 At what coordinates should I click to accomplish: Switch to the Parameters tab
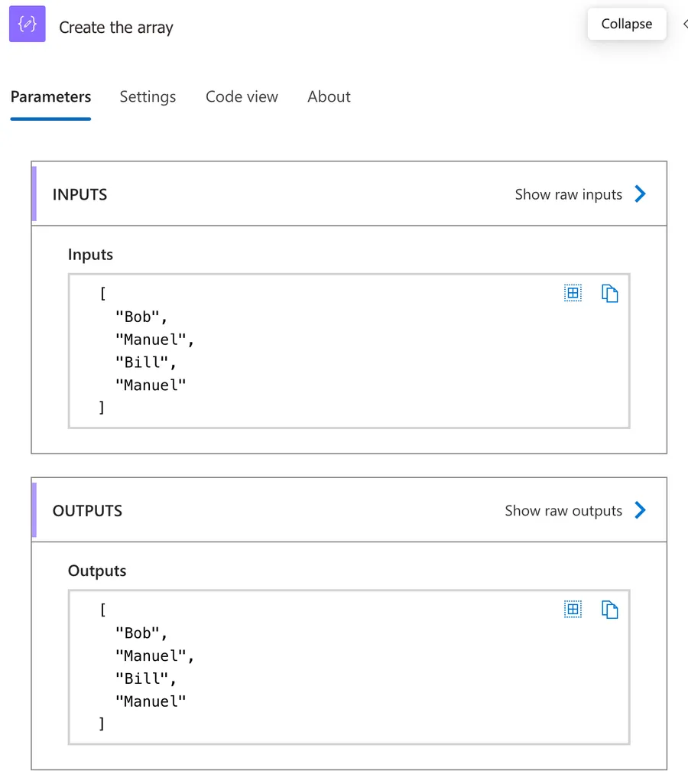click(x=50, y=97)
